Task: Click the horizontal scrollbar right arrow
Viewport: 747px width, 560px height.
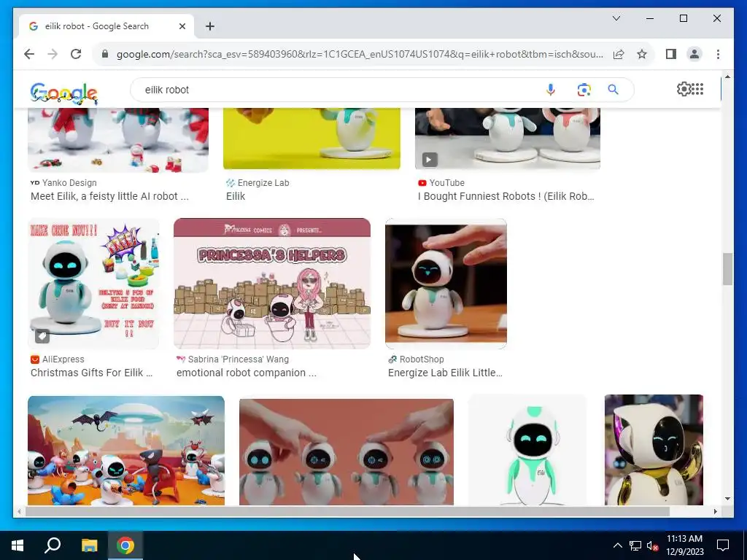Action: [715, 511]
